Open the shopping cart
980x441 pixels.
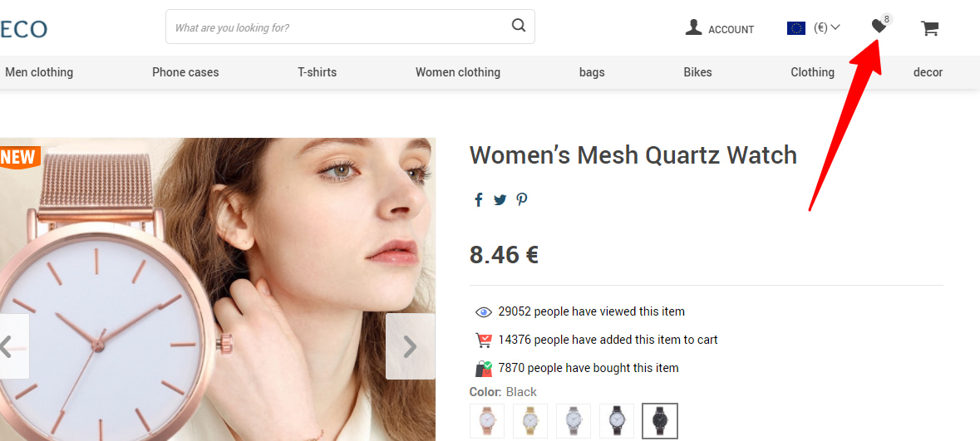(929, 28)
